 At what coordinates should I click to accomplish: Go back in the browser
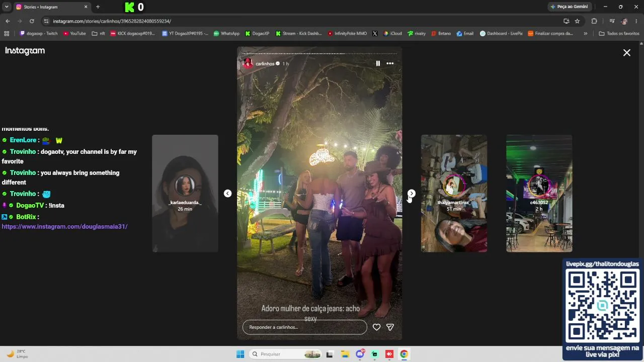8,21
